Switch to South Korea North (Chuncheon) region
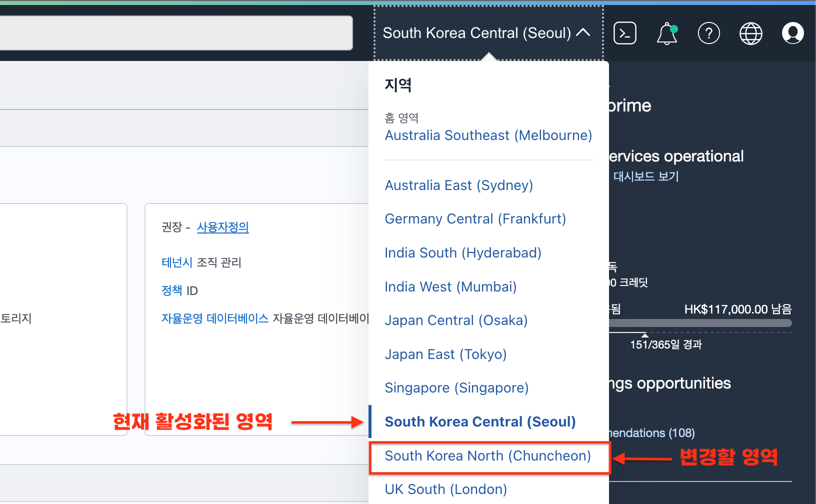Viewport: 816px width, 504px height. pos(487,456)
